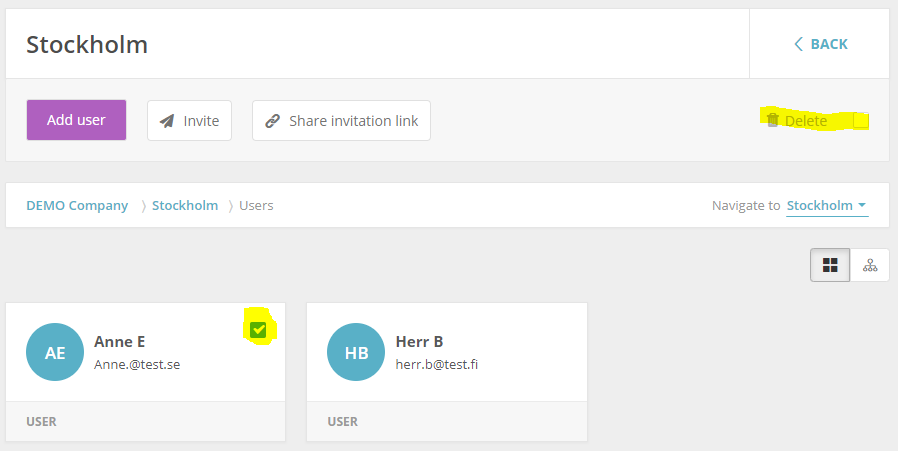Viewport: 898px width, 451px height.
Task: Open Stockholm breadcrumb link
Action: coord(185,206)
